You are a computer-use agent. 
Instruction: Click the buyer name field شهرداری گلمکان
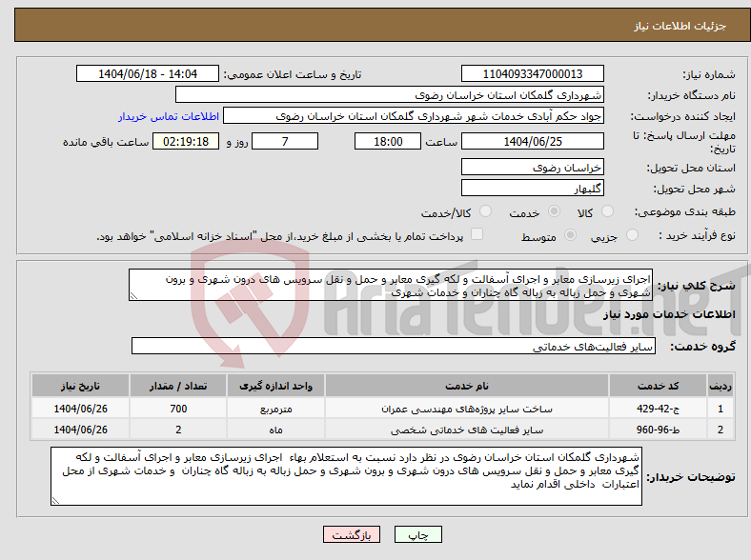[x=390, y=95]
